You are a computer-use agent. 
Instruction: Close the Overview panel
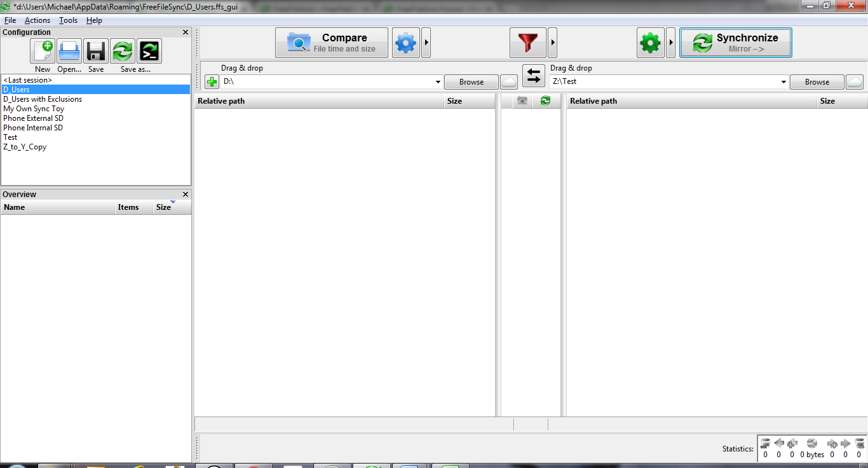(186, 194)
